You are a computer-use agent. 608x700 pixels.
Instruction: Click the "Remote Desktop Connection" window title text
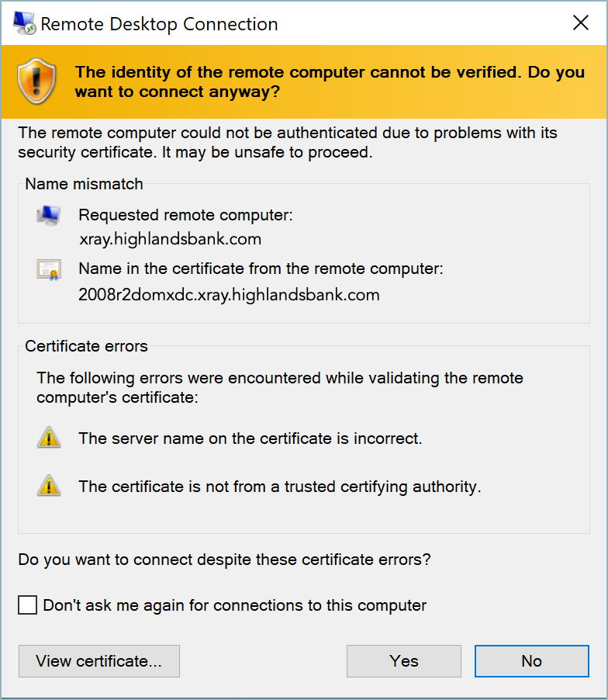159,24
